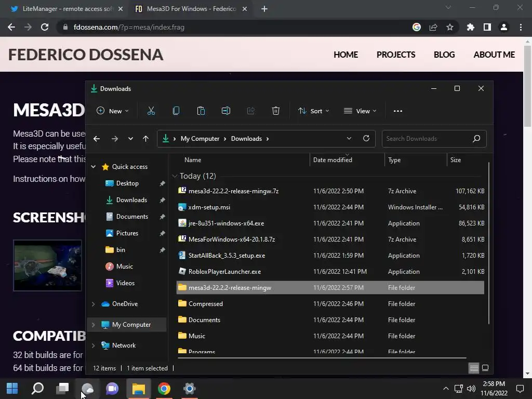Open the View dropdown
532x399 pixels.
(360, 111)
